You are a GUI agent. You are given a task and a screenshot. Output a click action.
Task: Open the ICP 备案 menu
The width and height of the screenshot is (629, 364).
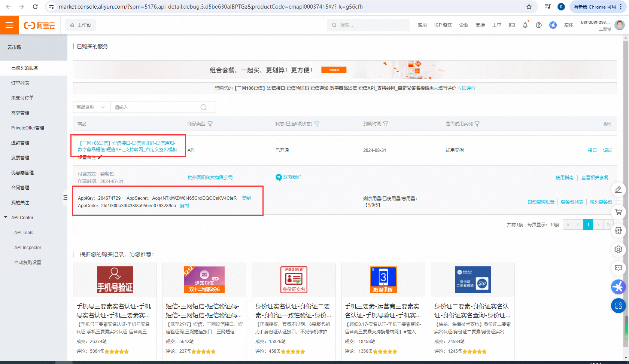pos(443,25)
